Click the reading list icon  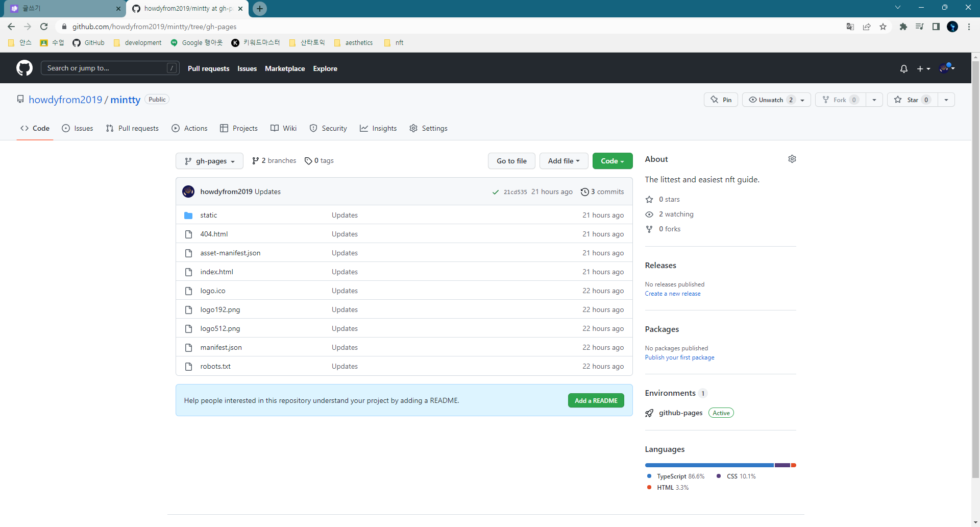point(920,27)
